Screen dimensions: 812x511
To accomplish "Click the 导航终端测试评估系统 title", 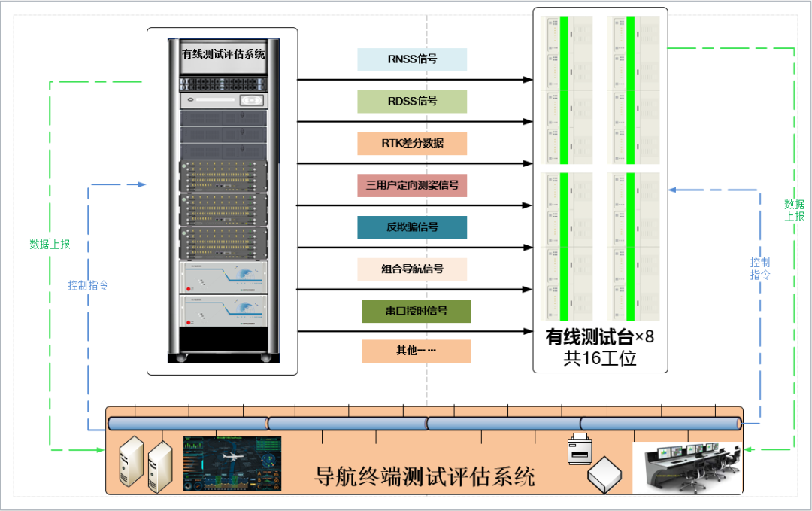I will coord(425,476).
